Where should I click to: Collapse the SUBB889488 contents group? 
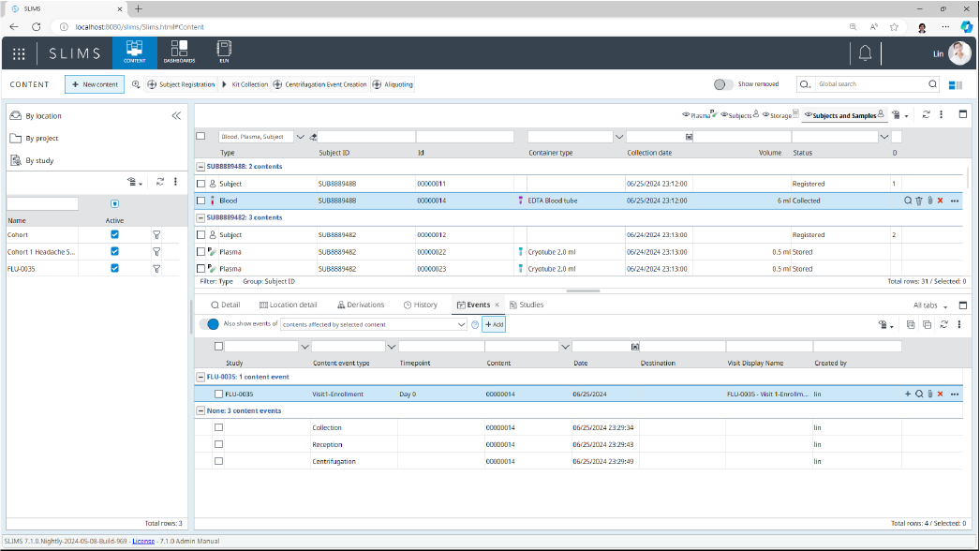pyautogui.click(x=200, y=166)
